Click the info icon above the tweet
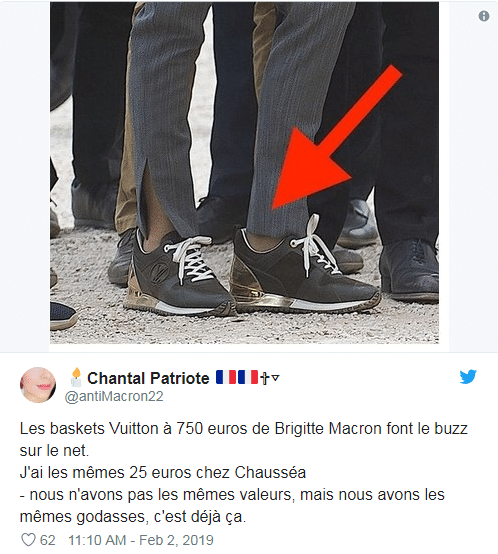 click(484, 16)
